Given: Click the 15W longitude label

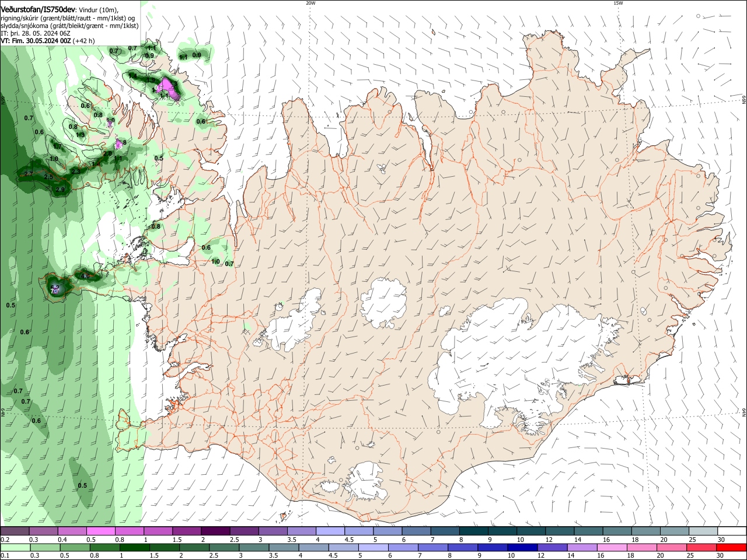Looking at the screenshot, I should [x=617, y=3].
